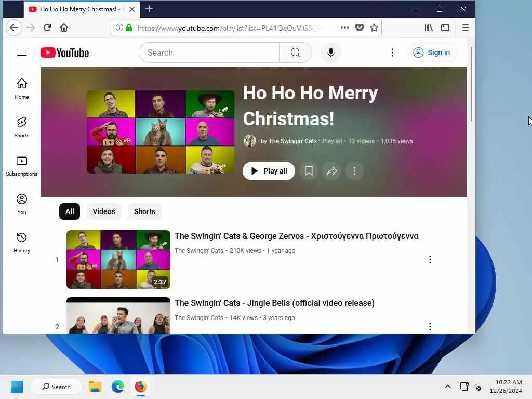This screenshot has width=532, height=399.
Task: Click channel name under first video
Action: point(199,251)
